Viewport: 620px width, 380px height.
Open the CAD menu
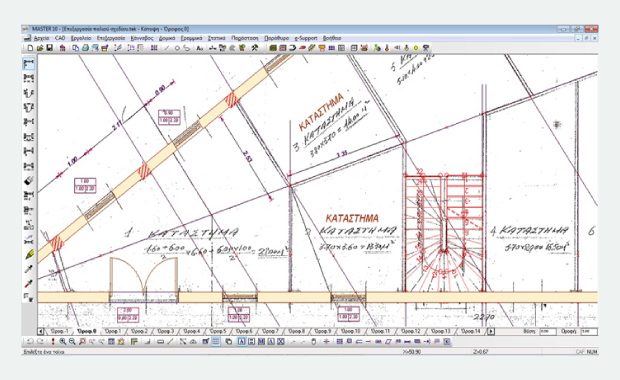coord(60,38)
